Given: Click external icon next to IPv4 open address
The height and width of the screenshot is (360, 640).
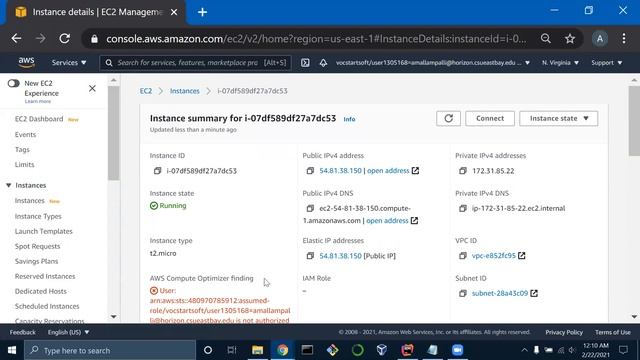Looking at the screenshot, I should 415,171.
